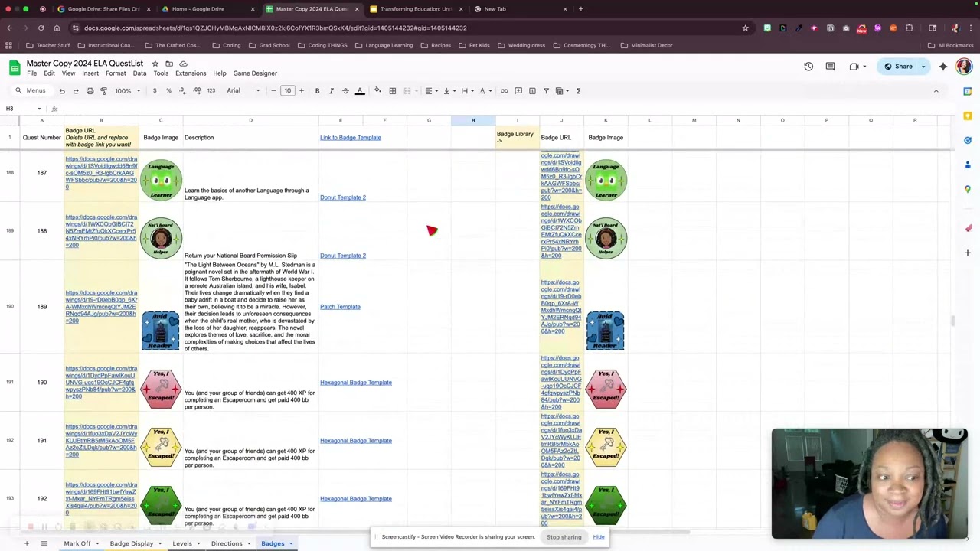Screen dimensions: 980x551
Task: Switch to Levels sheet tab
Action: (x=182, y=544)
